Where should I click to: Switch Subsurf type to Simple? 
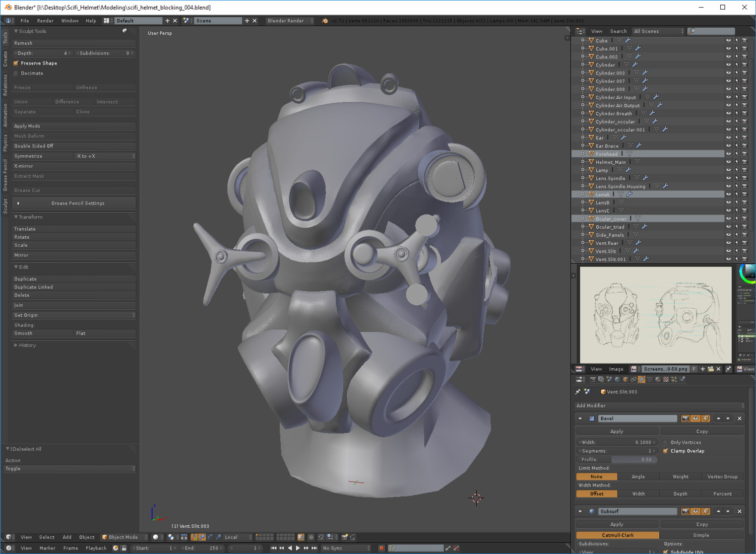tap(701, 535)
